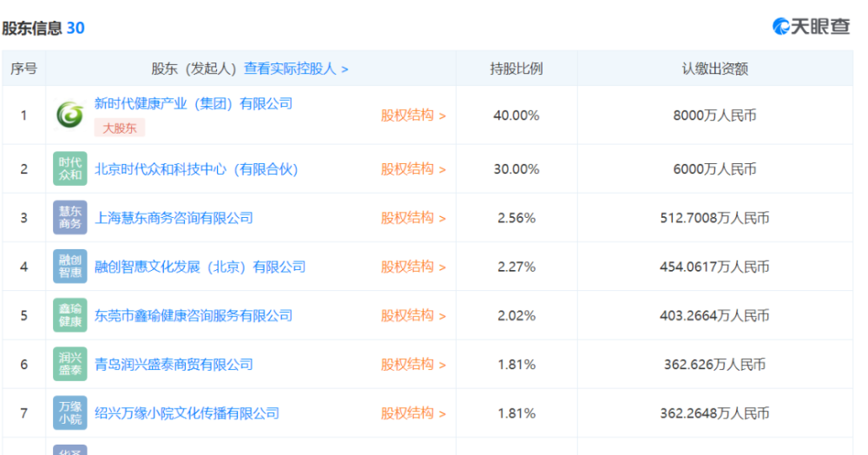Open 东莞市鑫瑜健康咨询服务有限公司 link
This screenshot has height=455, width=868.
pyautogui.click(x=194, y=316)
